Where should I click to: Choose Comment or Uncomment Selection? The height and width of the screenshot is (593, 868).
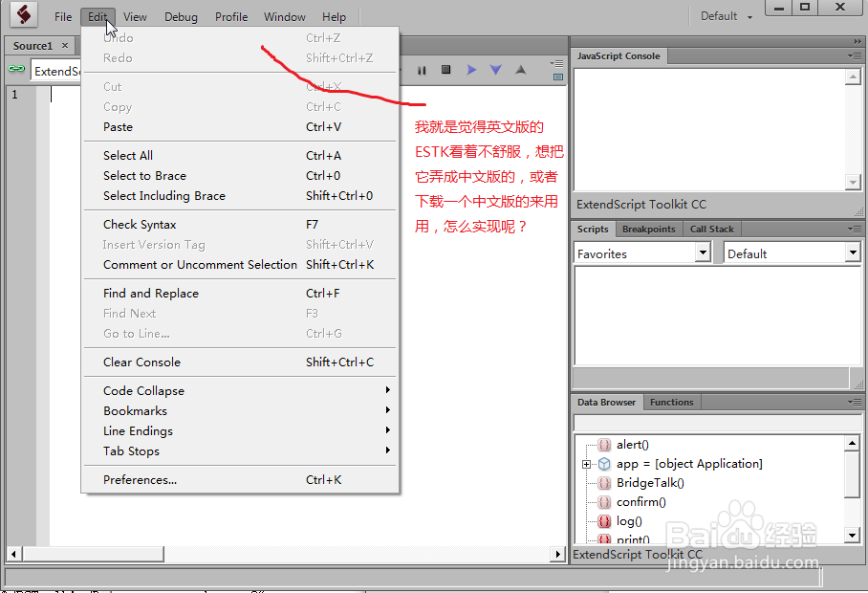point(240,265)
